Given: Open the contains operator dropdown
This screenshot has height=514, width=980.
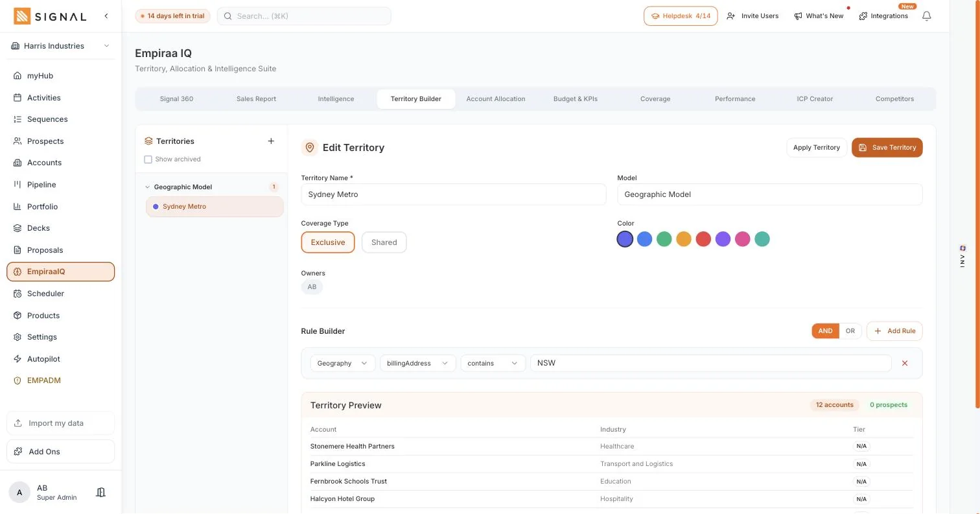Looking at the screenshot, I should point(493,364).
